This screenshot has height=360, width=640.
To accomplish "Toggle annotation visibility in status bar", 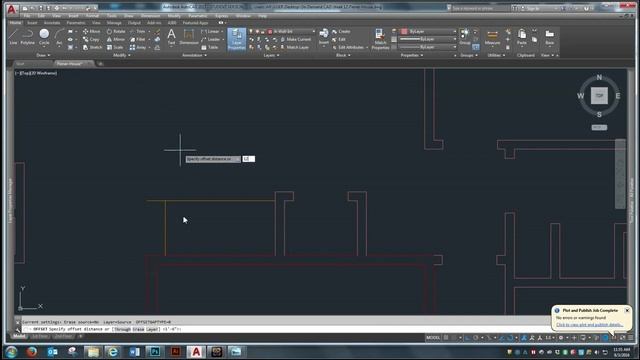I will 524,338.
